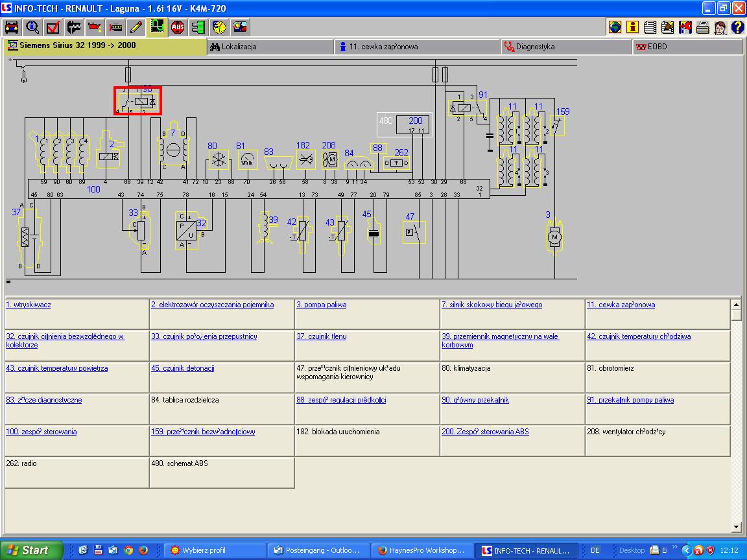Open the yellow clock repair times icon

pyautogui.click(x=219, y=27)
